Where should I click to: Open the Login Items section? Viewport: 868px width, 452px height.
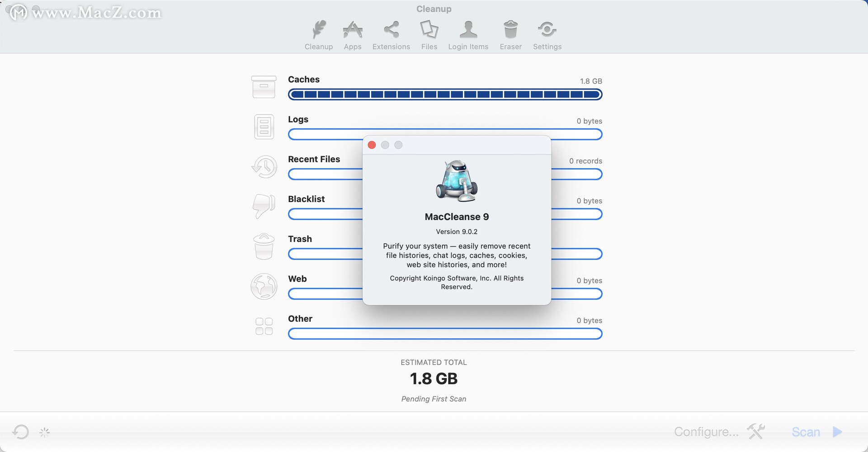coord(468,35)
